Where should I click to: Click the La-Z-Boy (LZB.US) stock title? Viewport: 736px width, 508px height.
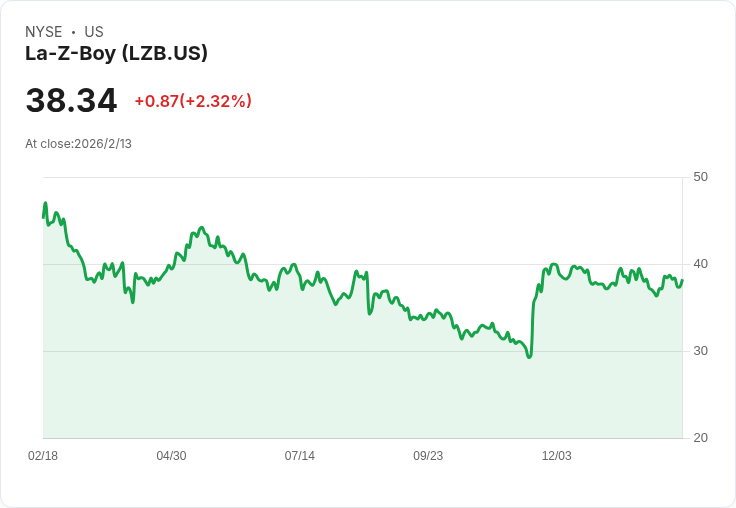116,54
